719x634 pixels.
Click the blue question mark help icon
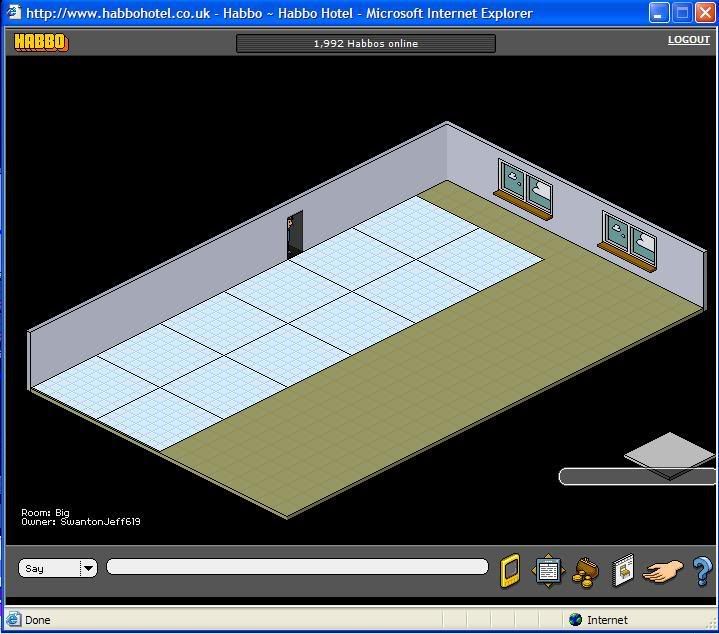click(x=702, y=571)
